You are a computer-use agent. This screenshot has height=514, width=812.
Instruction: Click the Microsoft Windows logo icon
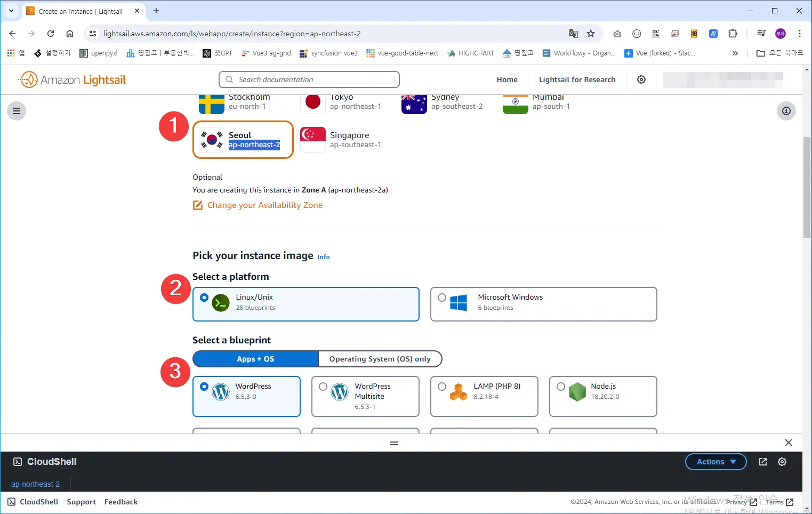pos(459,303)
